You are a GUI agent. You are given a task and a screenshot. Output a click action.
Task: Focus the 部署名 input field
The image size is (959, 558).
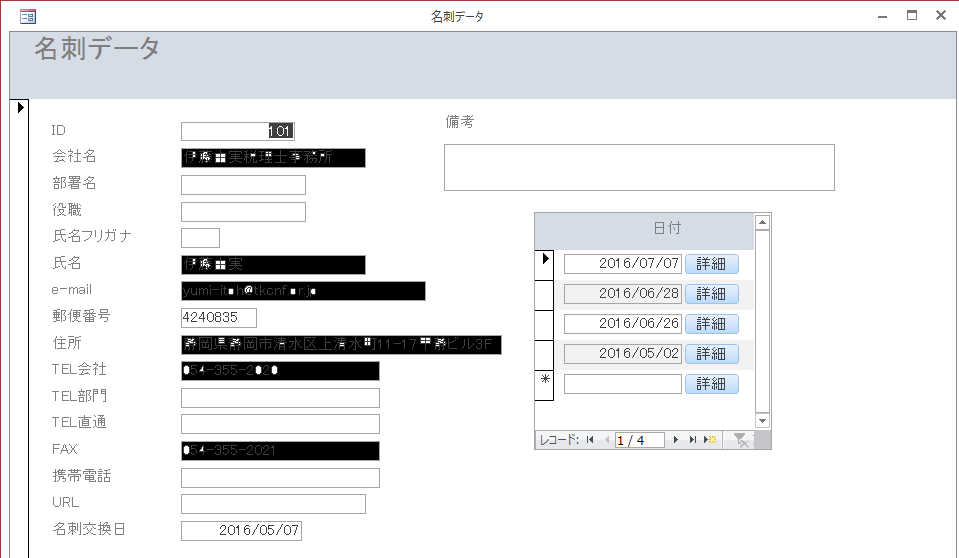(x=243, y=185)
